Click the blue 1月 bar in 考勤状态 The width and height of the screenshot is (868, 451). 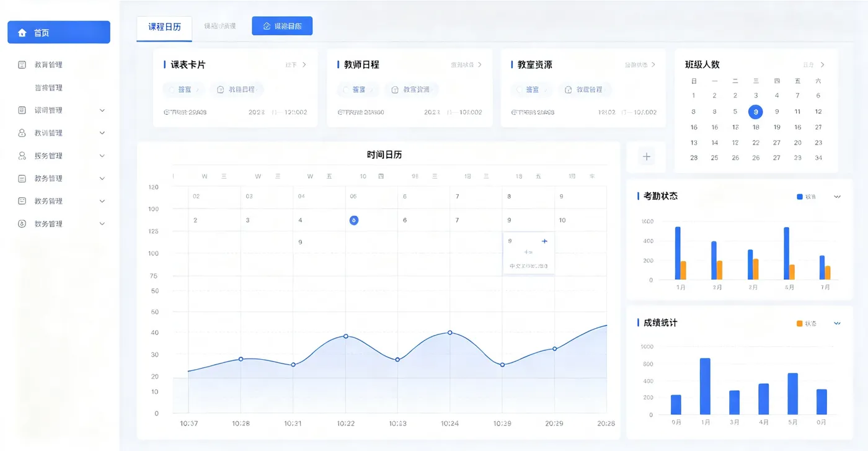point(678,253)
